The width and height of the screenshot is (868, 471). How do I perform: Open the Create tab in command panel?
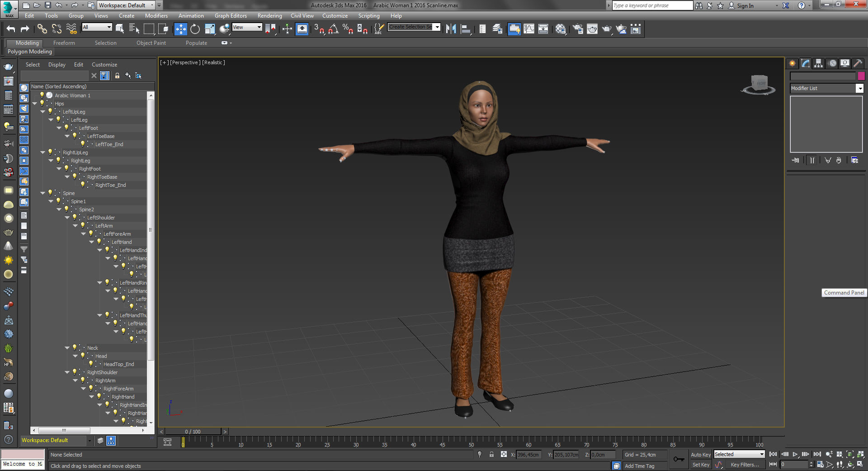click(793, 63)
